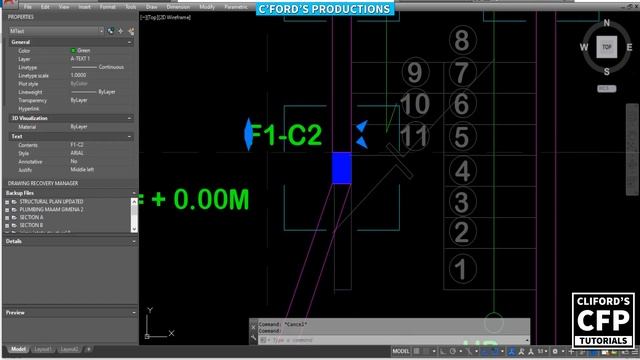Screen dimensions: 640x360
Task: Click the left blue grip of F1-C2 text
Action: 248,134
